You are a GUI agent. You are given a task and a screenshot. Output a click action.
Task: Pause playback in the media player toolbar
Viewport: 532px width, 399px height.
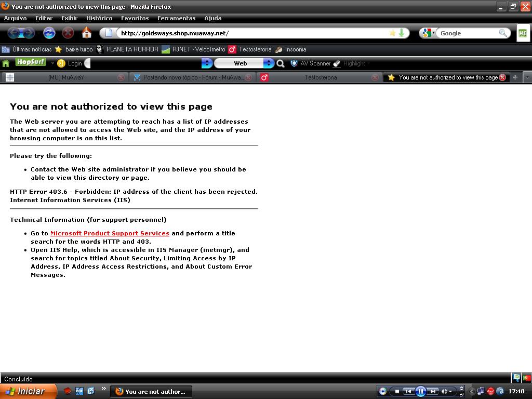click(x=421, y=391)
